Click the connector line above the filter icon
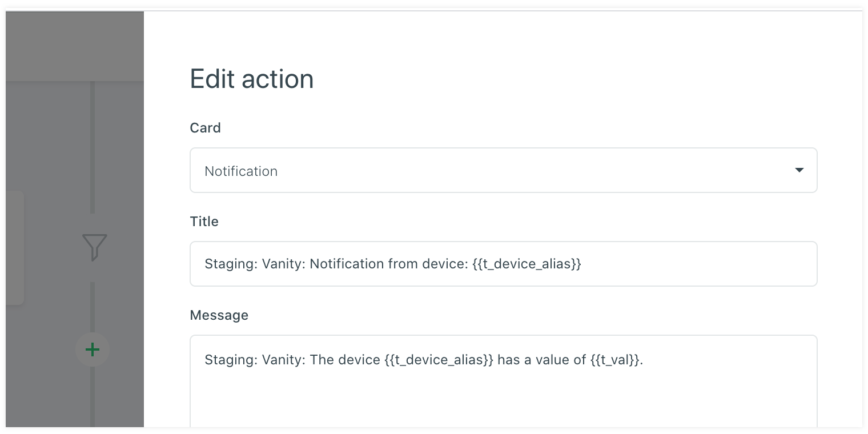This screenshot has height=434, width=868. tap(93, 148)
